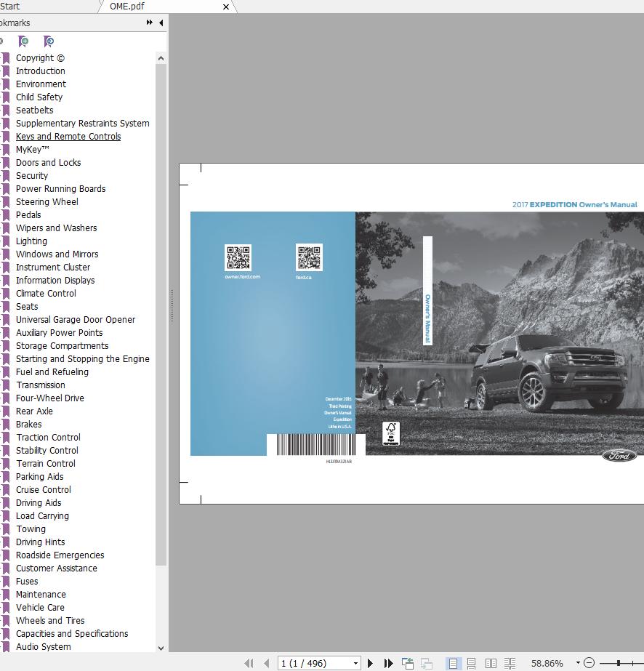Viewport: 644px width, 671px height.
Task: Click the bookmark icon beside Transmission
Action: (6, 385)
